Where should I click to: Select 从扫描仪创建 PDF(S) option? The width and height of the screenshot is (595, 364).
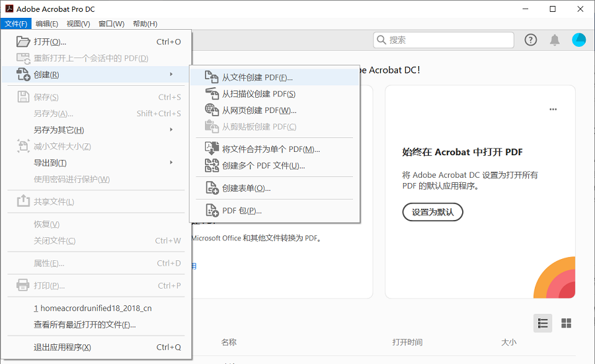(x=274, y=94)
